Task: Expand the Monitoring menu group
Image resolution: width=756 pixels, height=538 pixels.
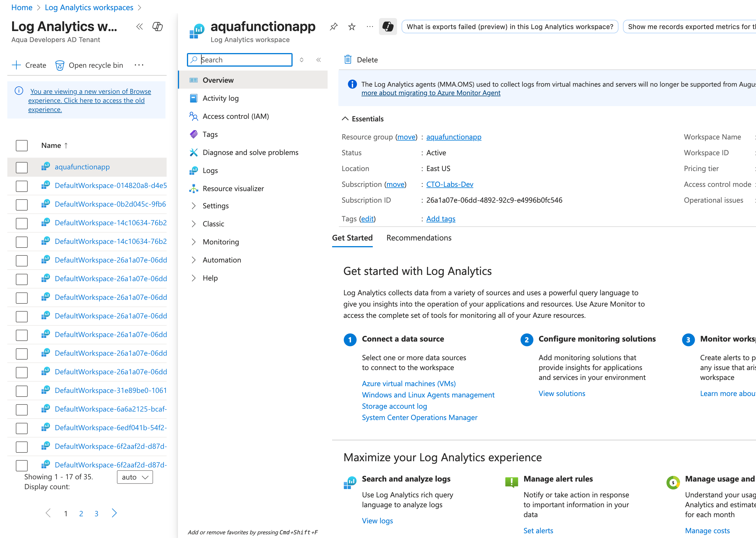Action: point(193,242)
